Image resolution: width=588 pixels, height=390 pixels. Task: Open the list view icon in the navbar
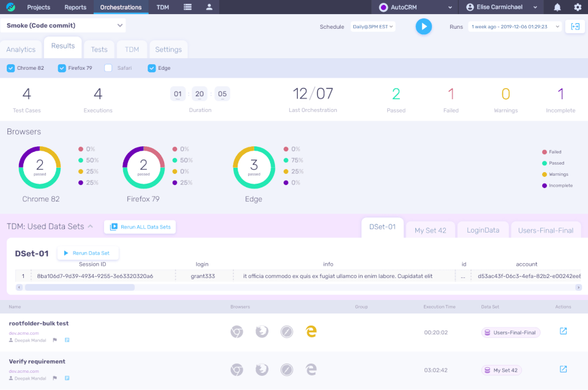pyautogui.click(x=187, y=7)
